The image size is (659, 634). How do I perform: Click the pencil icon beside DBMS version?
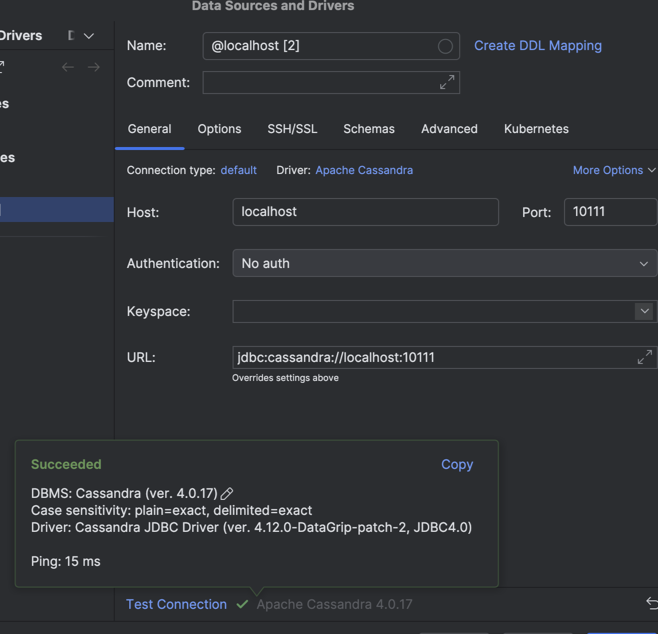coord(227,493)
